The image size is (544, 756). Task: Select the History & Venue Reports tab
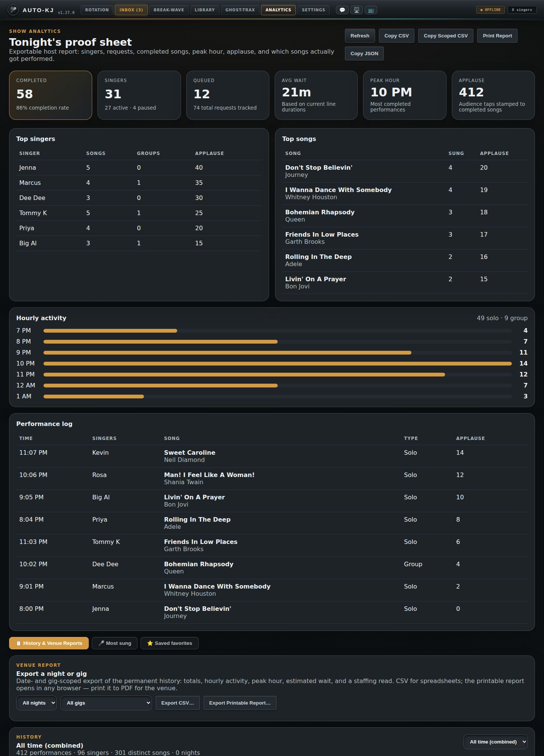pos(49,643)
